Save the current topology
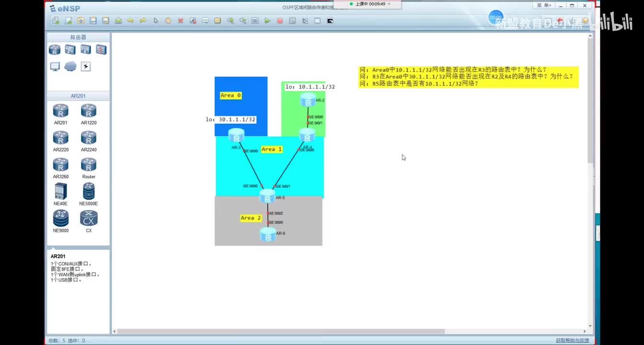 (93, 21)
